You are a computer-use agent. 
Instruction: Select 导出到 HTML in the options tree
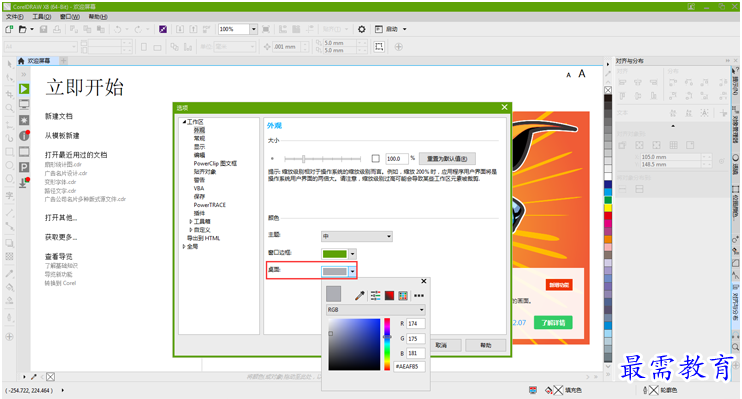pos(203,239)
